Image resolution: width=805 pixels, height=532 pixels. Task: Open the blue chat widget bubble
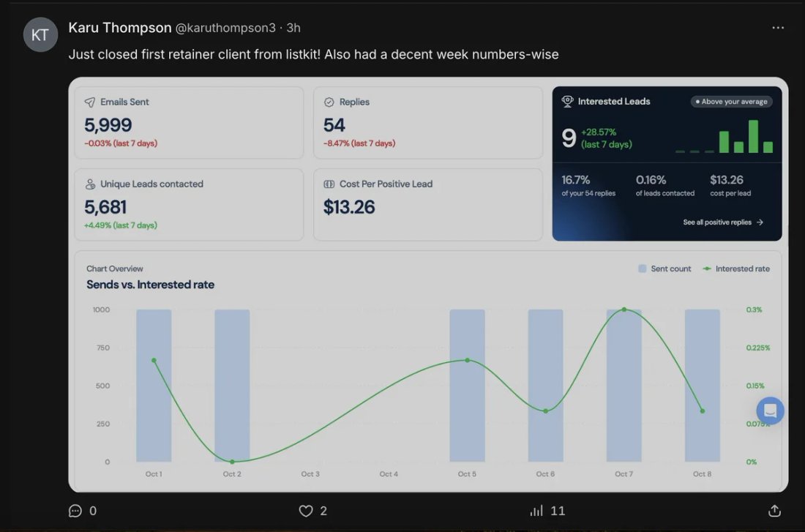[x=770, y=411]
